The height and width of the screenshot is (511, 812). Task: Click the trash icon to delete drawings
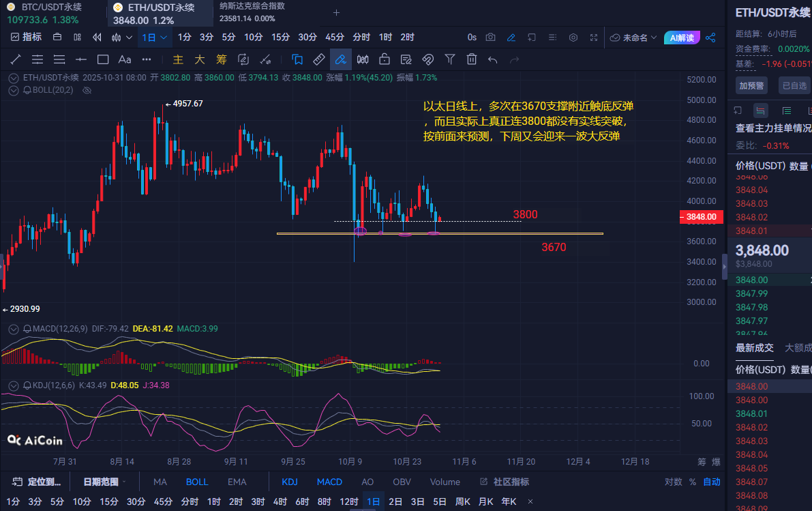(x=471, y=59)
